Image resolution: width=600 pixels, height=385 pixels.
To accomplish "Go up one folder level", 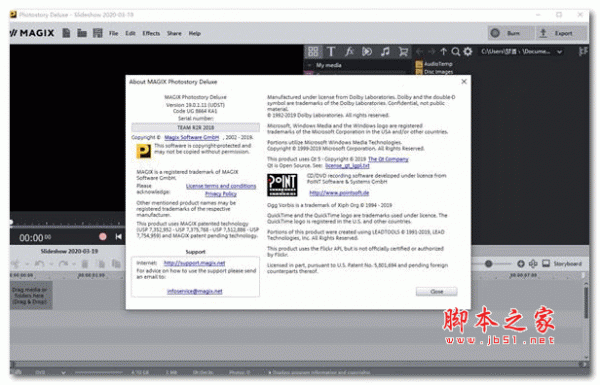I will (443, 51).
